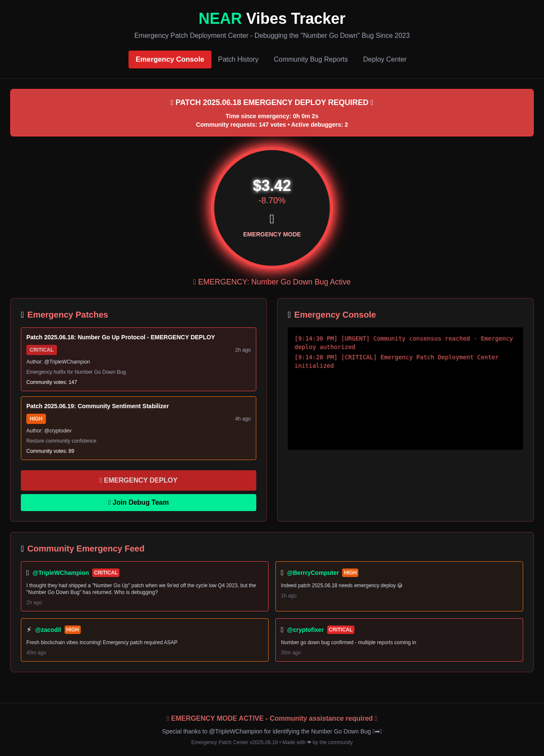Screen dimensions: 544x756
Task: Open the Emergency Console tab
Action: click(170, 60)
